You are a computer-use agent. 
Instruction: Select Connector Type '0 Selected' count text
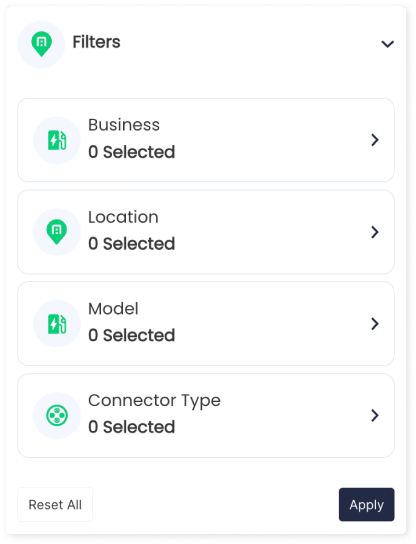[131, 427]
